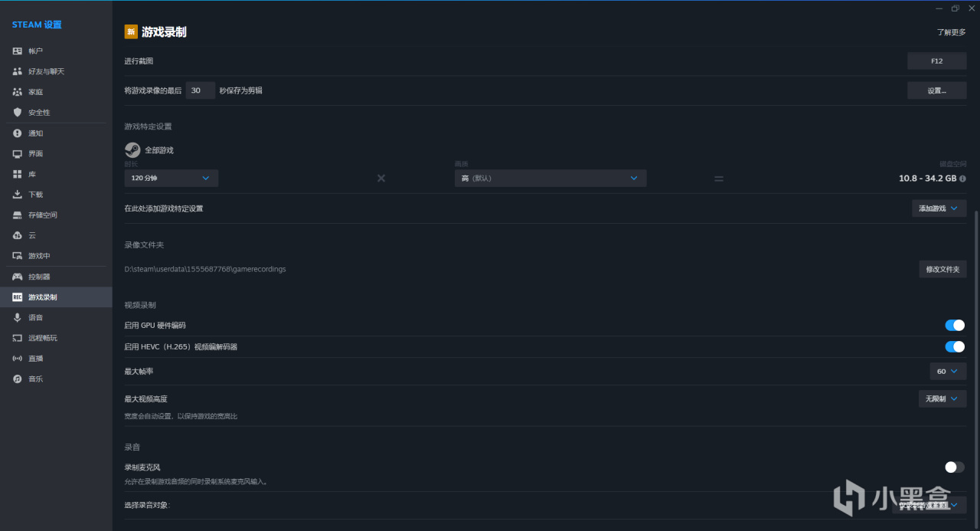
Task: Click the REC 游戏录制 icon
Action: tap(18, 297)
